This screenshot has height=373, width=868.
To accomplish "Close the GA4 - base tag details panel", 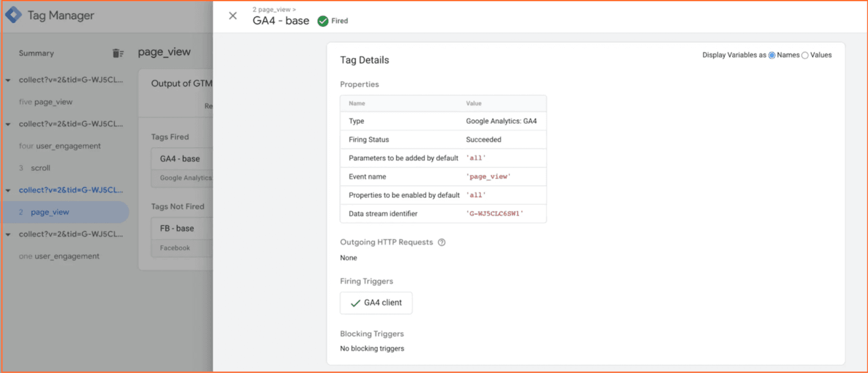I will (x=233, y=16).
